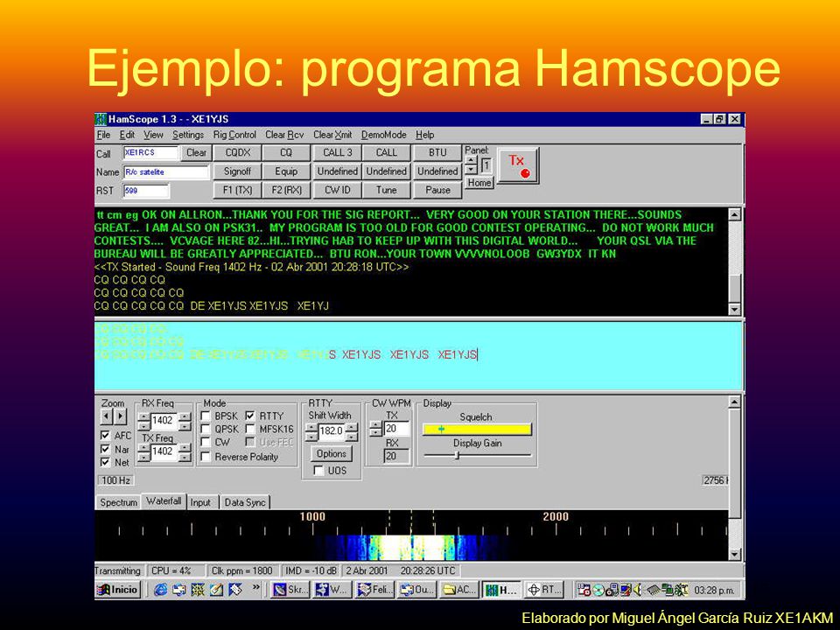This screenshot has height=630, width=840.
Task: Click the CD disc tray icon
Action: 598,590
